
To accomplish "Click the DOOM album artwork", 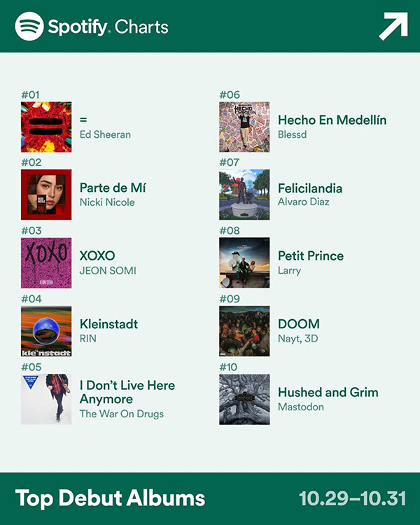I will 244,331.
